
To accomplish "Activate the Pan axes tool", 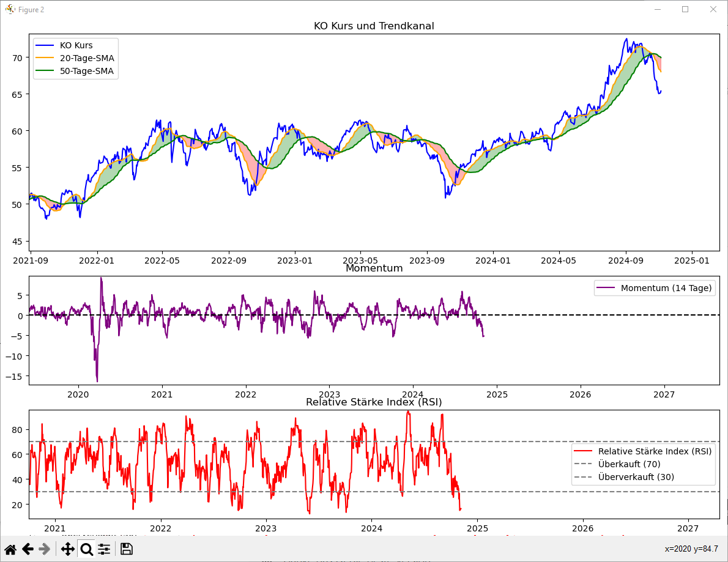I will pos(68,550).
